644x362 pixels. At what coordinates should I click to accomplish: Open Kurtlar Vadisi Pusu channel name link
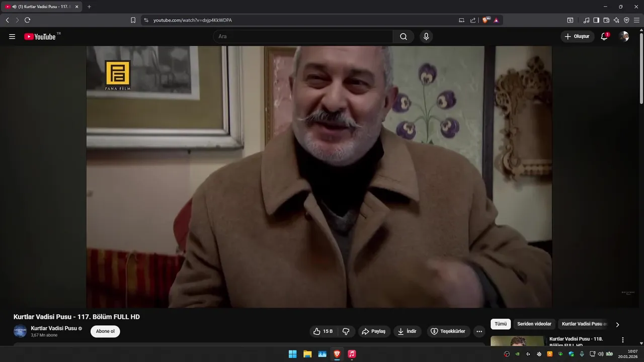pos(54,328)
